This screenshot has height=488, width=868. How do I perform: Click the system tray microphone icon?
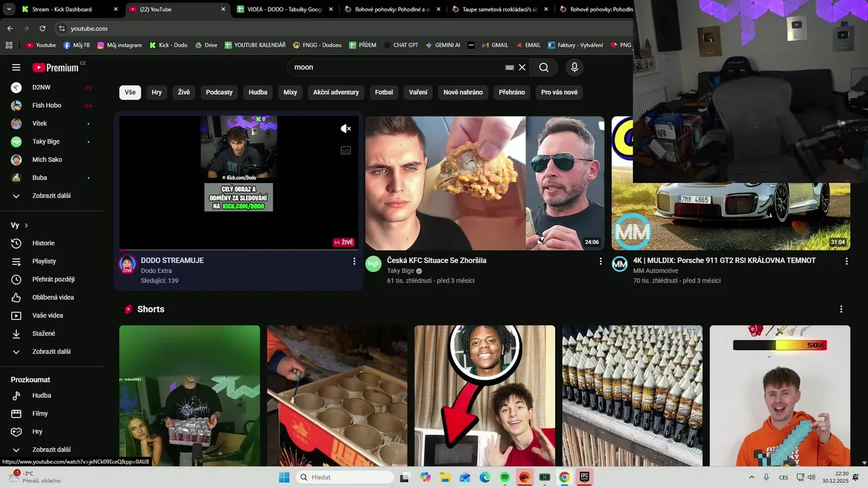click(x=766, y=477)
